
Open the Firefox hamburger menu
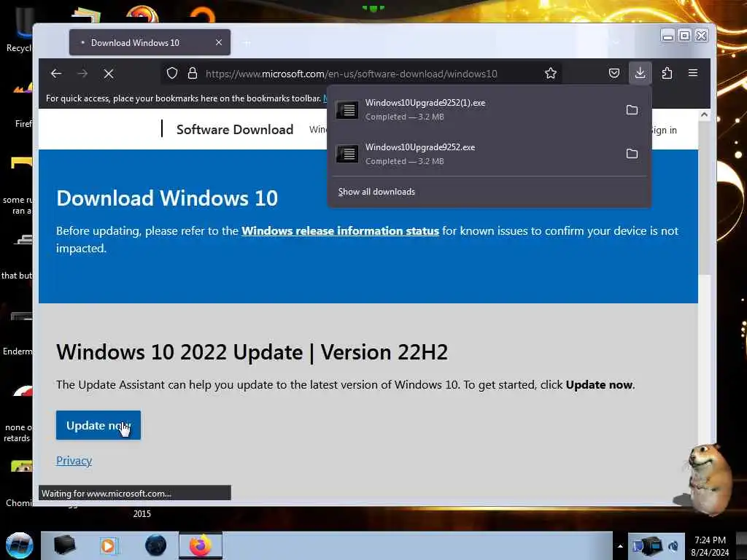click(x=693, y=73)
